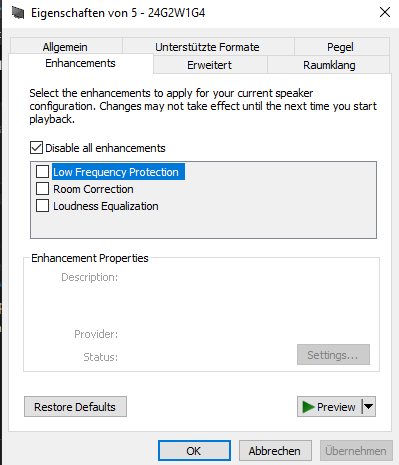Select the Enhancements tab

tap(81, 63)
